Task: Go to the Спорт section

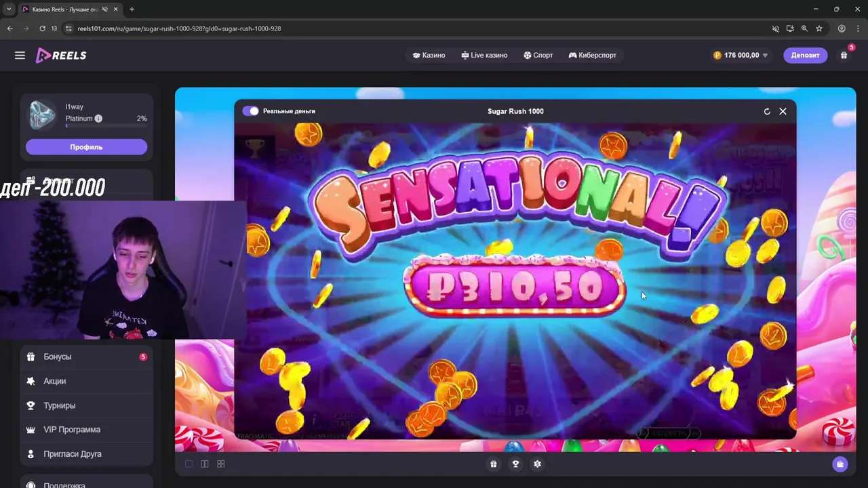Action: coord(538,56)
